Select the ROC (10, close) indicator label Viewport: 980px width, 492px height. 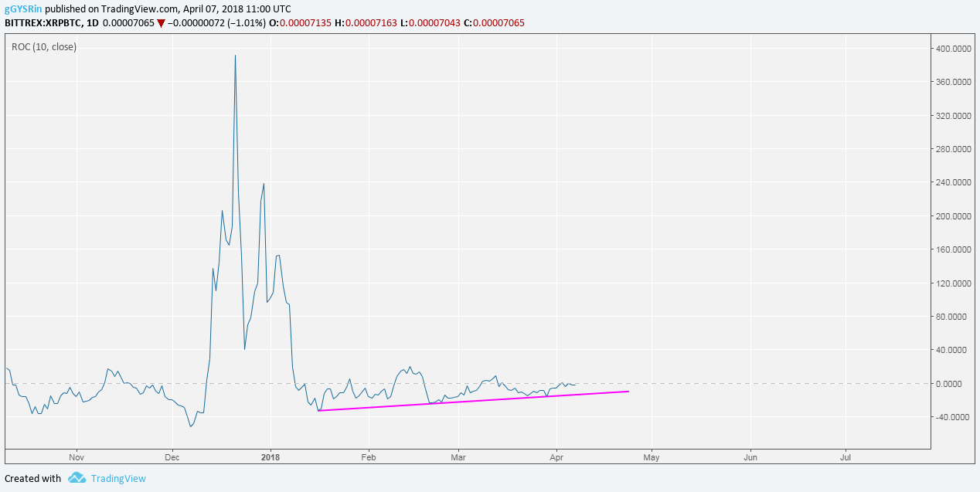(x=44, y=46)
